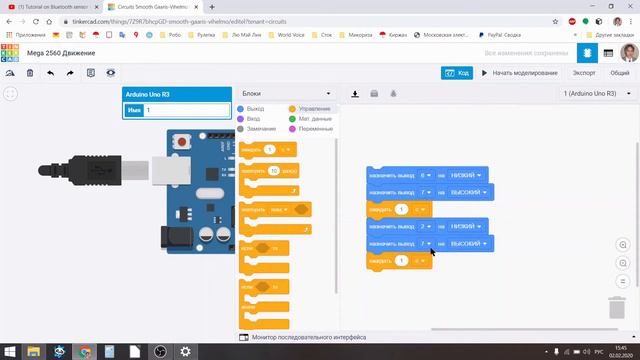The image size is (640, 360).
Task: Toggle the Код (Code) panel button
Action: point(457,73)
